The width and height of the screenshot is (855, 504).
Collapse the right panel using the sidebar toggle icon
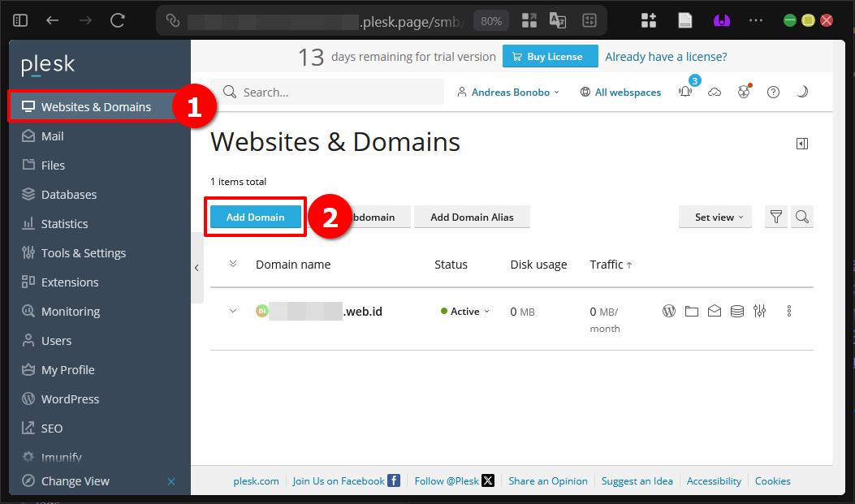pos(801,143)
